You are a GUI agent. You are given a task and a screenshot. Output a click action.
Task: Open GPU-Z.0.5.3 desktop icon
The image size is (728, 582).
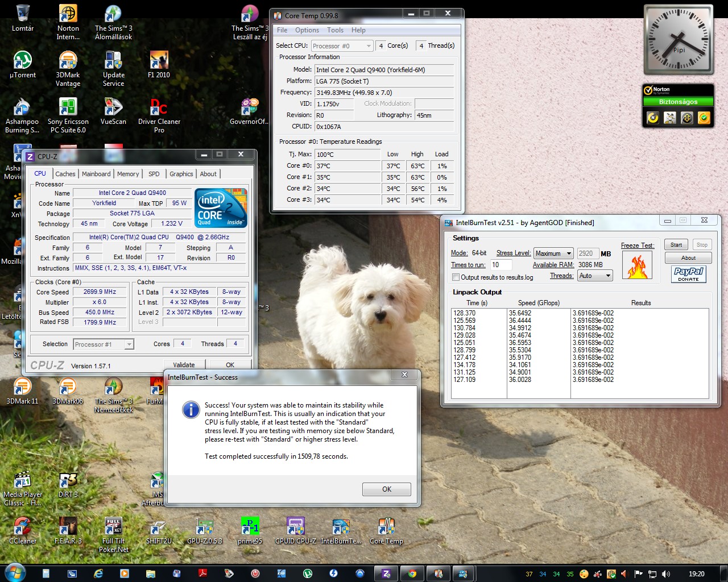tap(205, 530)
